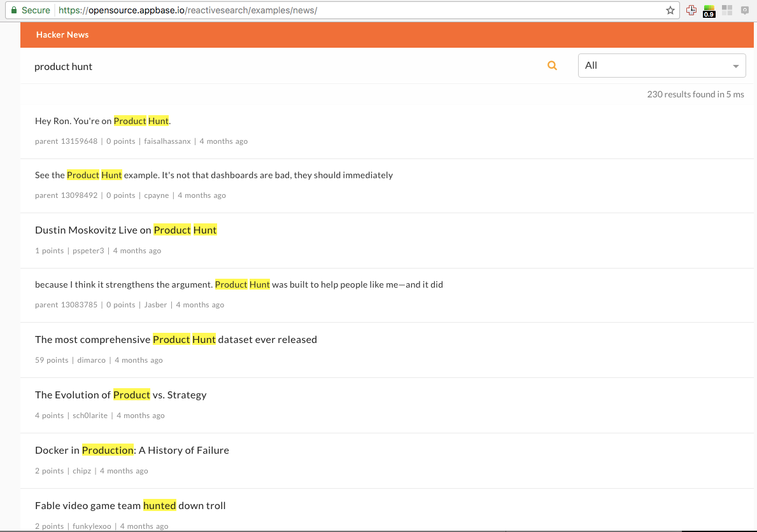Click '4 points' on Evolution story
This screenshot has width=757, height=532.
pyautogui.click(x=49, y=415)
